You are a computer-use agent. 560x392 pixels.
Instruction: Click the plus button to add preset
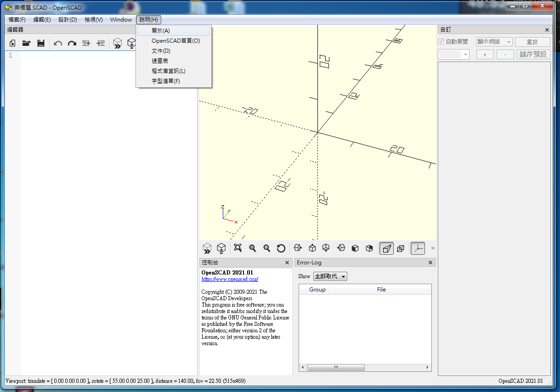click(485, 55)
